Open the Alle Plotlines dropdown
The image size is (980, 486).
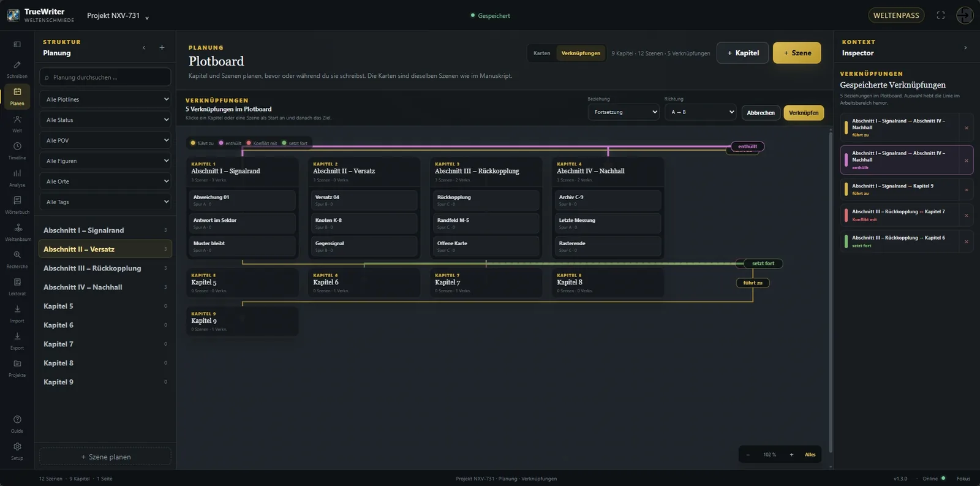point(105,99)
